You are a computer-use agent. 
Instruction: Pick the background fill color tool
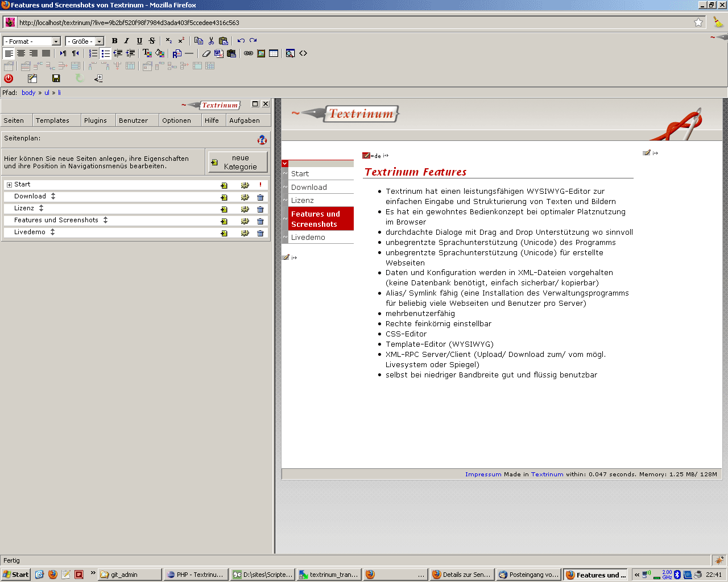pos(160,53)
